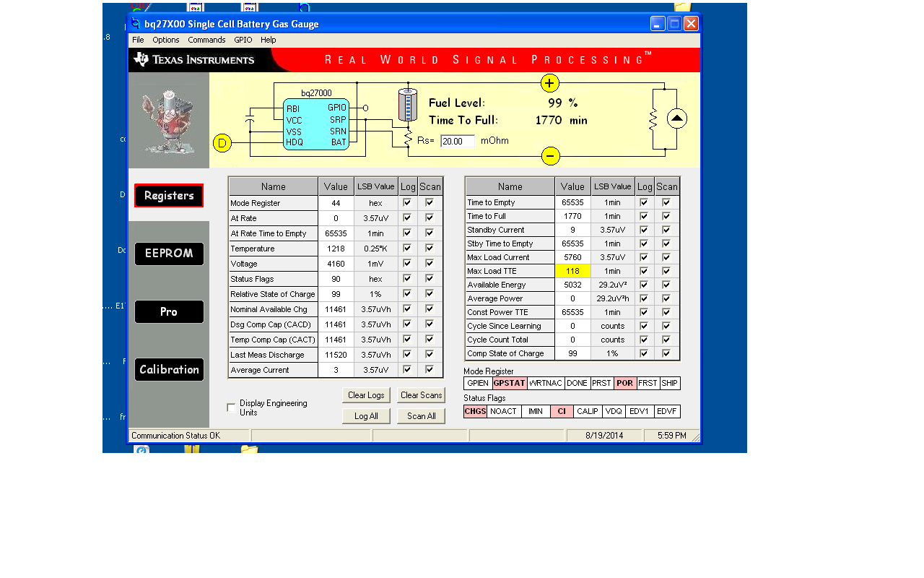Screen dimensions: 924x578
Task: Open the GPIO menu
Action: [x=243, y=40]
